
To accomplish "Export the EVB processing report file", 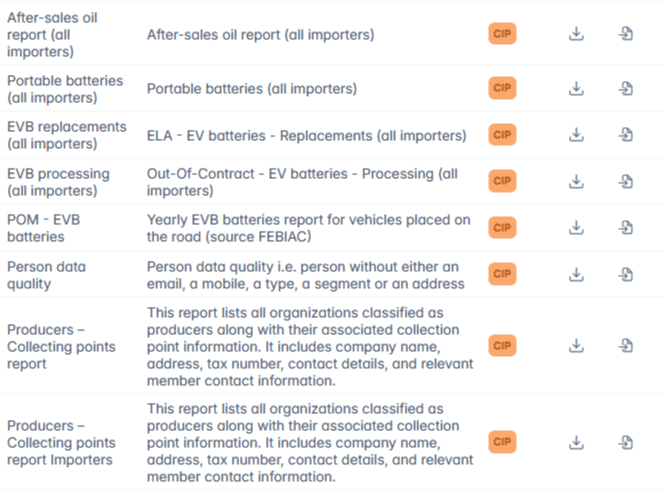I will (x=626, y=181).
